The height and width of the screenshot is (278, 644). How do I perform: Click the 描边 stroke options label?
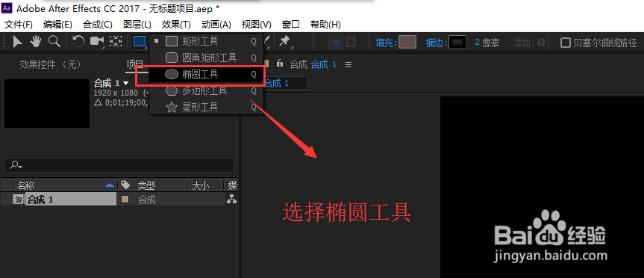(x=437, y=43)
